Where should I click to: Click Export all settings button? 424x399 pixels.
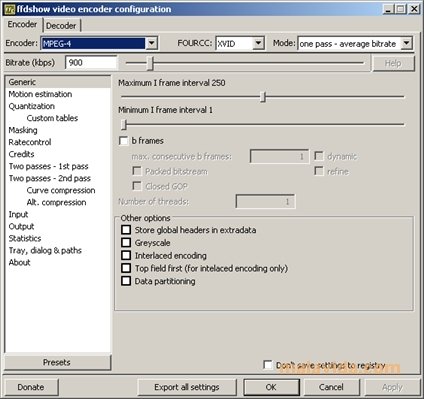[187, 387]
